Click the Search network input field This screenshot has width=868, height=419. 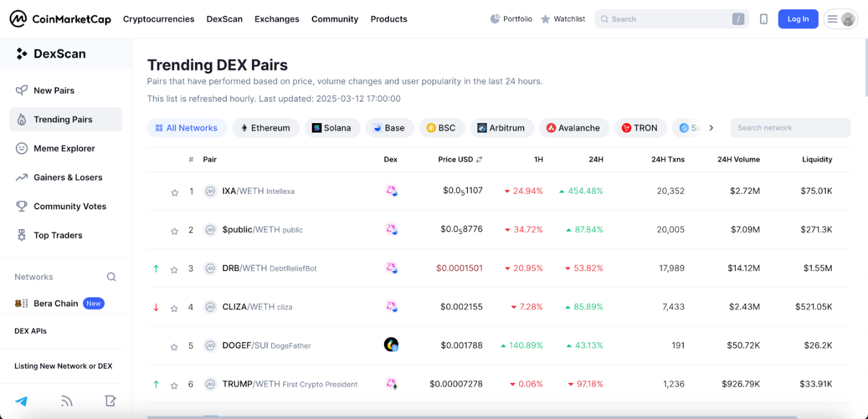790,128
